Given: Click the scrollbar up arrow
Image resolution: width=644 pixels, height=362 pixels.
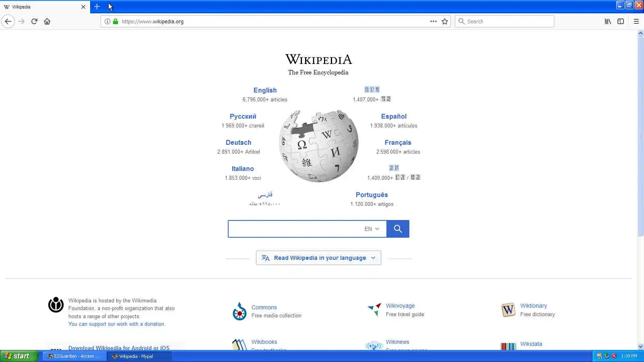Looking at the screenshot, I should point(640,33).
